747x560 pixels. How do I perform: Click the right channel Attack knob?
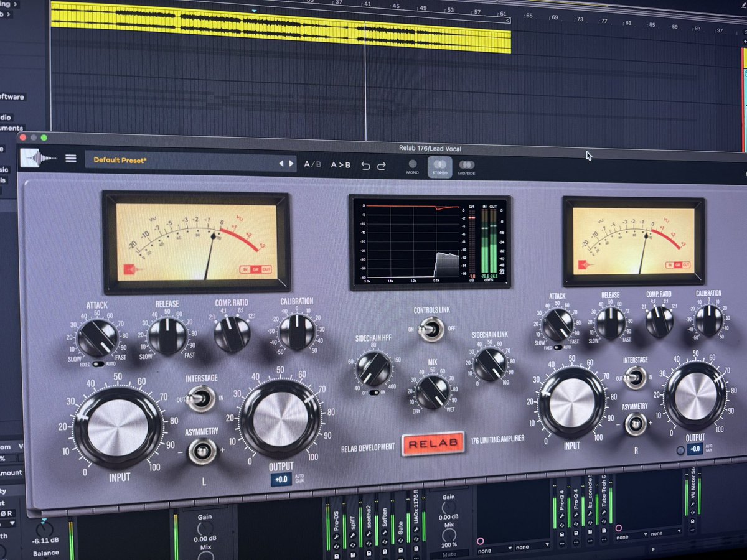[x=558, y=325]
